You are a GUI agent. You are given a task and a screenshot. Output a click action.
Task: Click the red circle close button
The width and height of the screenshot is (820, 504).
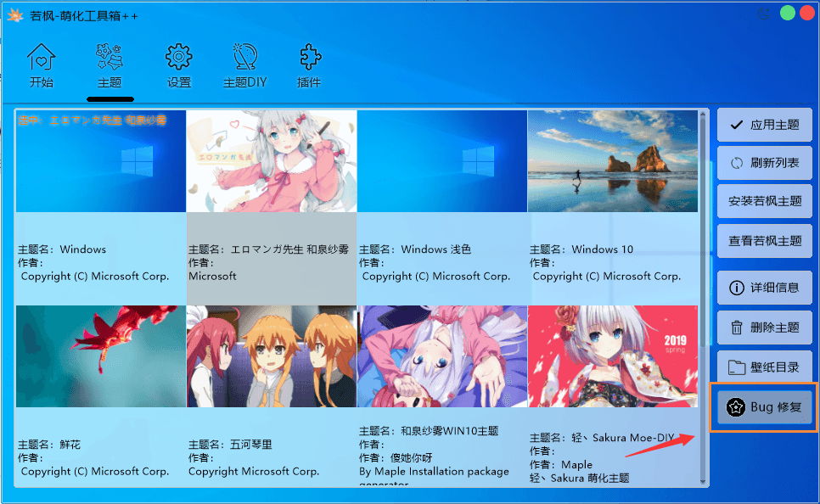pos(807,13)
